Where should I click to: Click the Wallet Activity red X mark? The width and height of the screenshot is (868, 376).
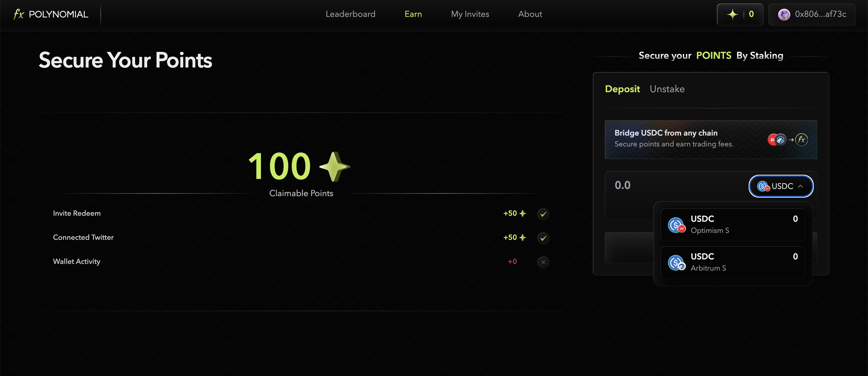(543, 262)
